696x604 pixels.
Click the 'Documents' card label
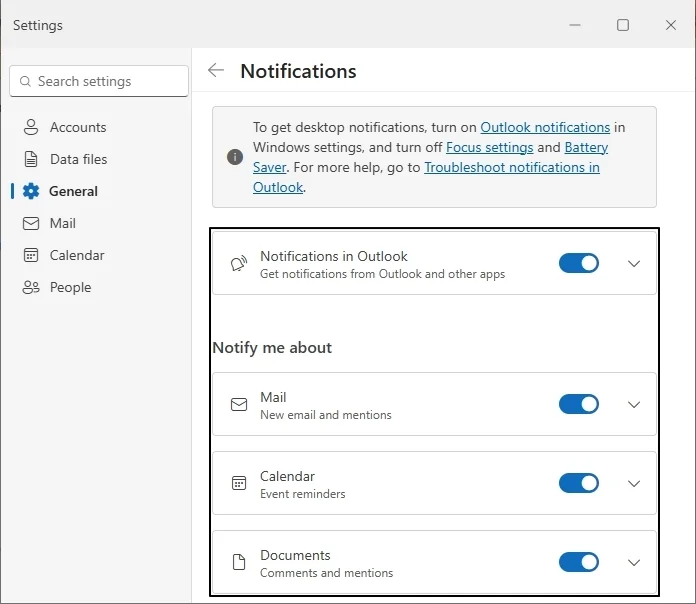pyautogui.click(x=295, y=555)
